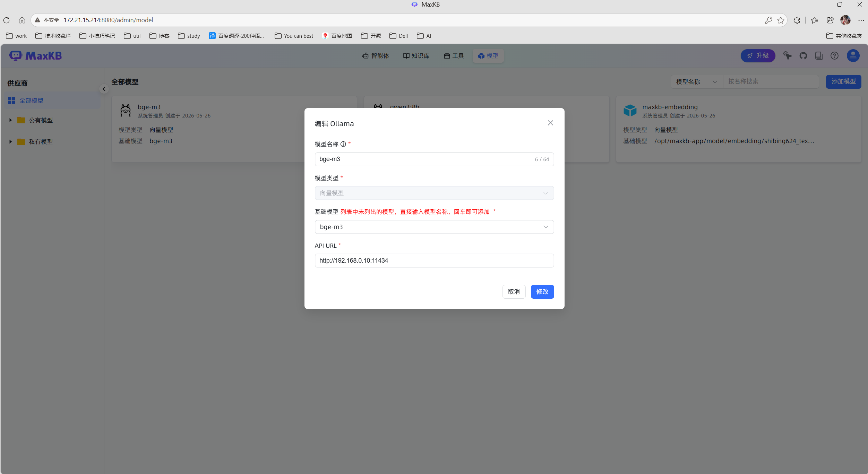Image resolution: width=868 pixels, height=474 pixels.
Task: Click the 修改 button to save
Action: tap(542, 292)
